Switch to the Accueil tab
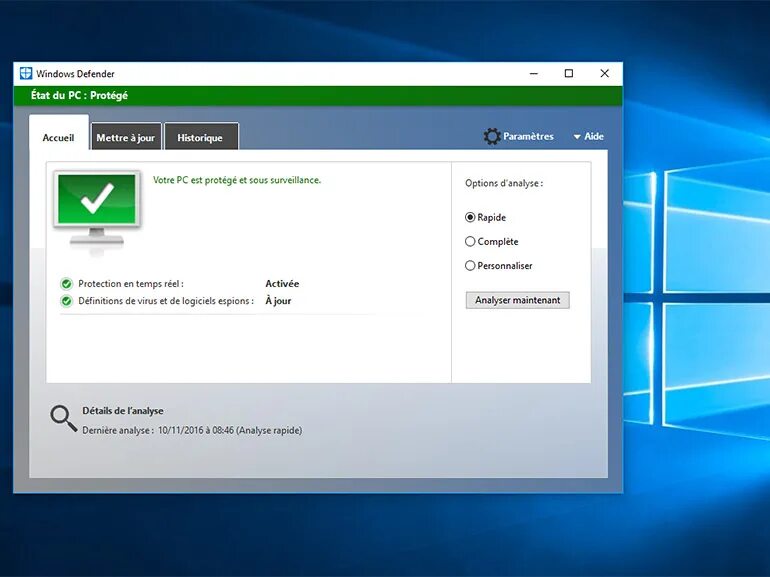The height and width of the screenshot is (577, 770). [58, 137]
